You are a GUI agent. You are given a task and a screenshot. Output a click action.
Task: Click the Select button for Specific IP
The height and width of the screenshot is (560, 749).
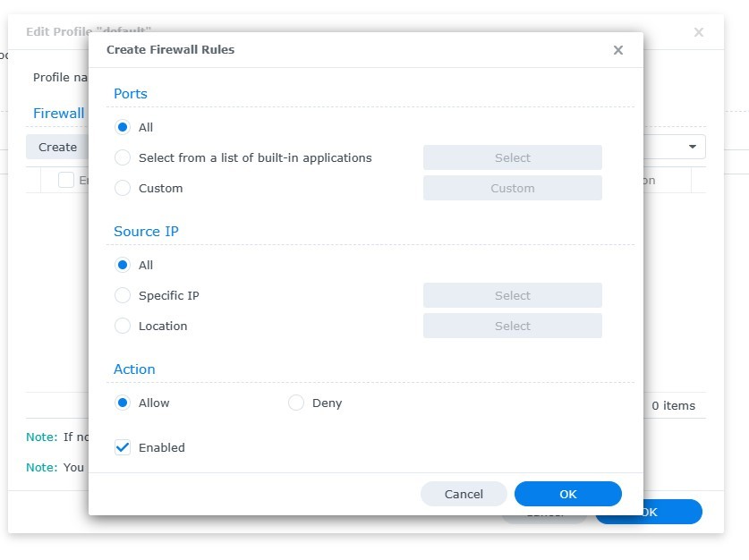[x=512, y=295]
